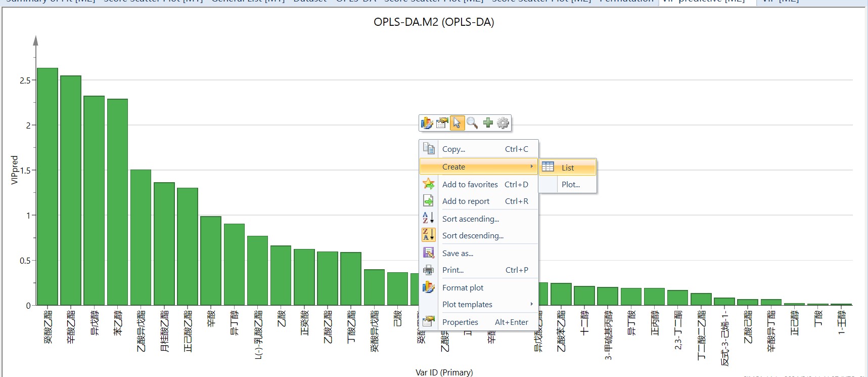Toggle the Select pointer tool in mini toolbar

coord(457,123)
